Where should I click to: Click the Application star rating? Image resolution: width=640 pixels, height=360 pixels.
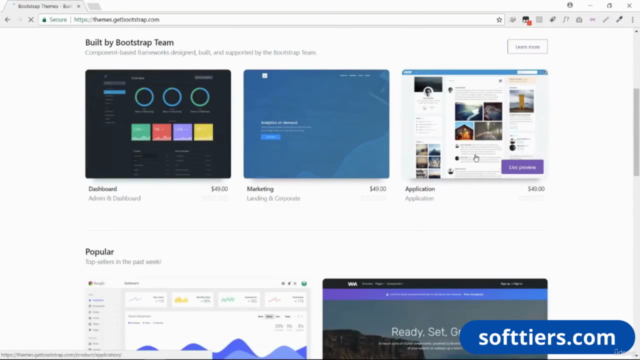(x=532, y=198)
